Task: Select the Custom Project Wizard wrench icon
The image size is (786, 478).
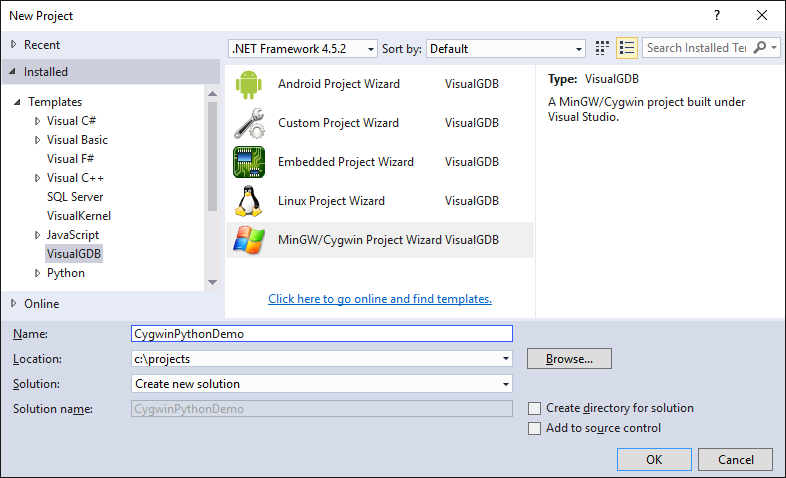Action: pos(249,123)
